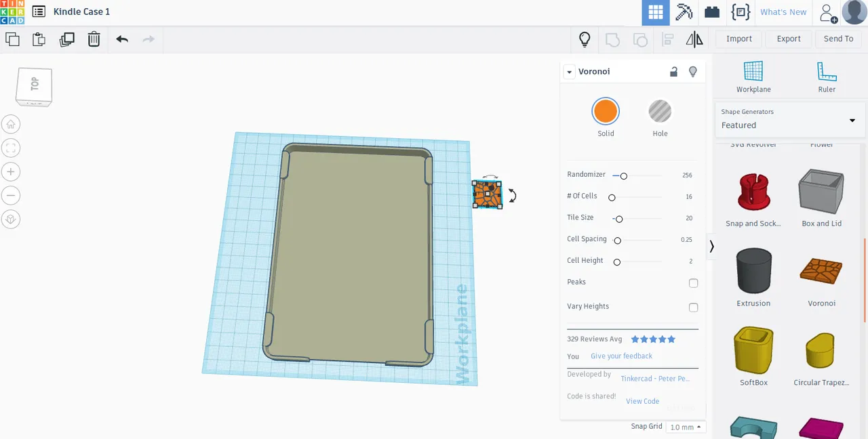The image size is (868, 439).
Task: Click the Import button
Action: (x=739, y=39)
